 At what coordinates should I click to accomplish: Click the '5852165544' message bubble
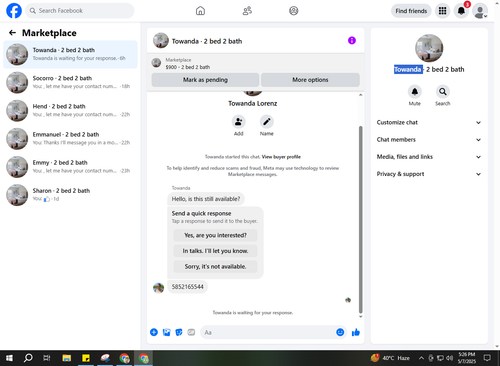[x=187, y=287]
